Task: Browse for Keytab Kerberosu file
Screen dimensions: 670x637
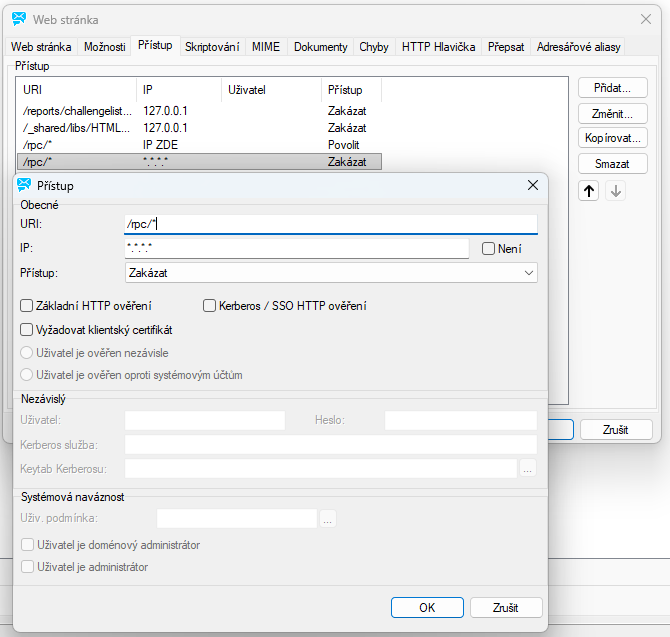Action: (x=528, y=469)
